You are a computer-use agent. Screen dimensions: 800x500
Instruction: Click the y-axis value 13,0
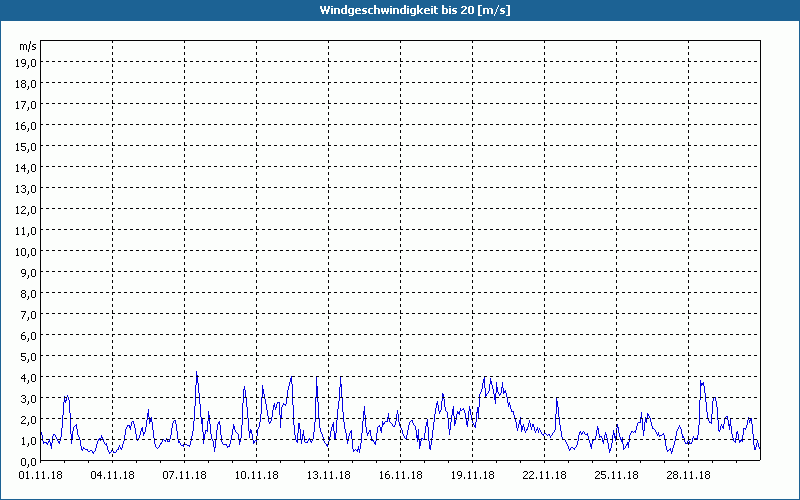coord(26,189)
